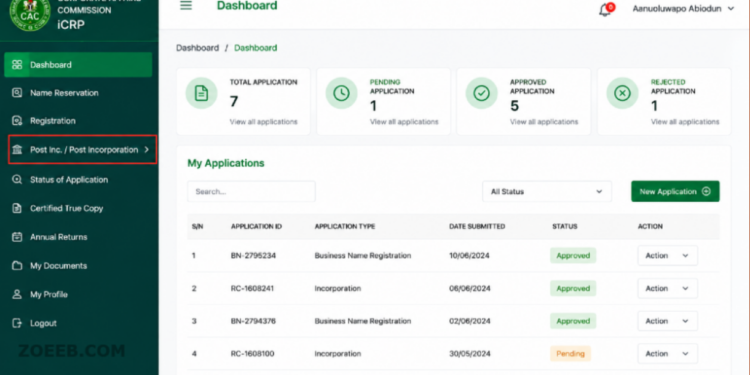The width and height of the screenshot is (750, 375).
Task: View all applications under Approved Application
Action: pyautogui.click(x=544, y=122)
